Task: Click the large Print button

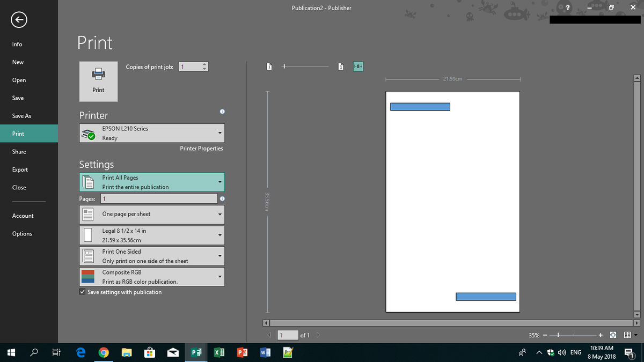Action: pyautogui.click(x=98, y=81)
